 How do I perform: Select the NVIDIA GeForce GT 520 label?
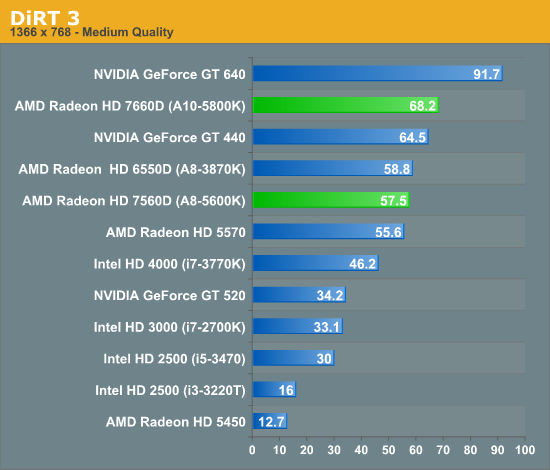[170, 296]
